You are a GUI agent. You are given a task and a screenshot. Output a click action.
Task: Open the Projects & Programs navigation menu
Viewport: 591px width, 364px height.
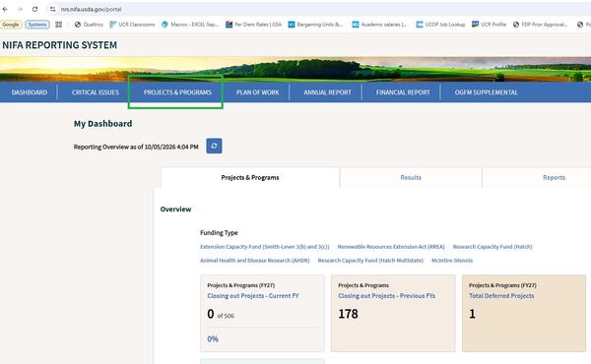point(177,92)
